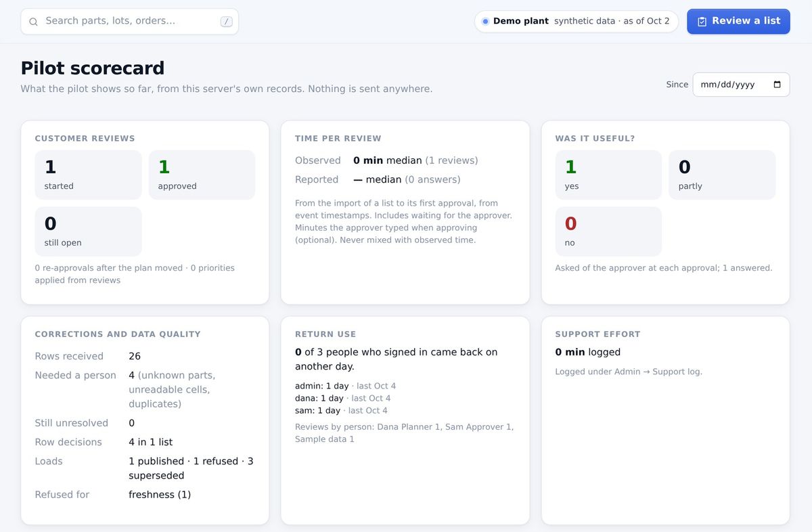Click the TIME PER REVIEW card title

tap(338, 138)
